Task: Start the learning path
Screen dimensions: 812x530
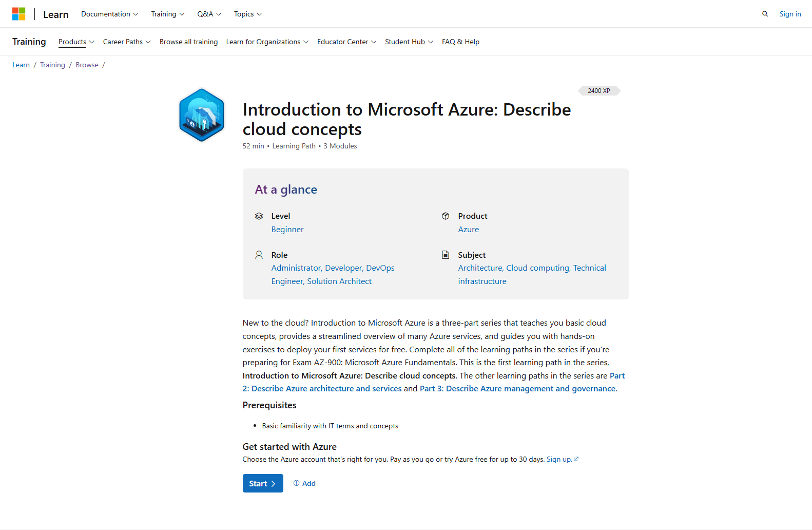Action: (263, 483)
